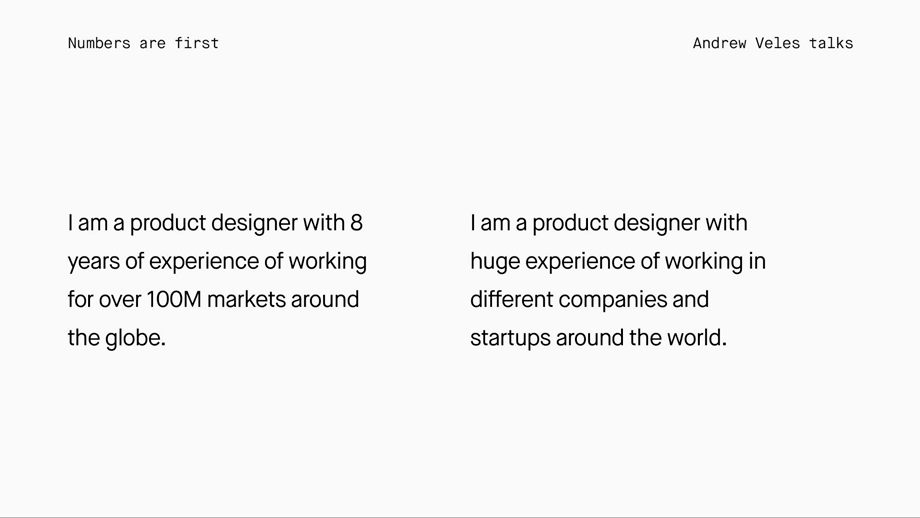Click the "100M" figure in left paragraph

coord(174,299)
